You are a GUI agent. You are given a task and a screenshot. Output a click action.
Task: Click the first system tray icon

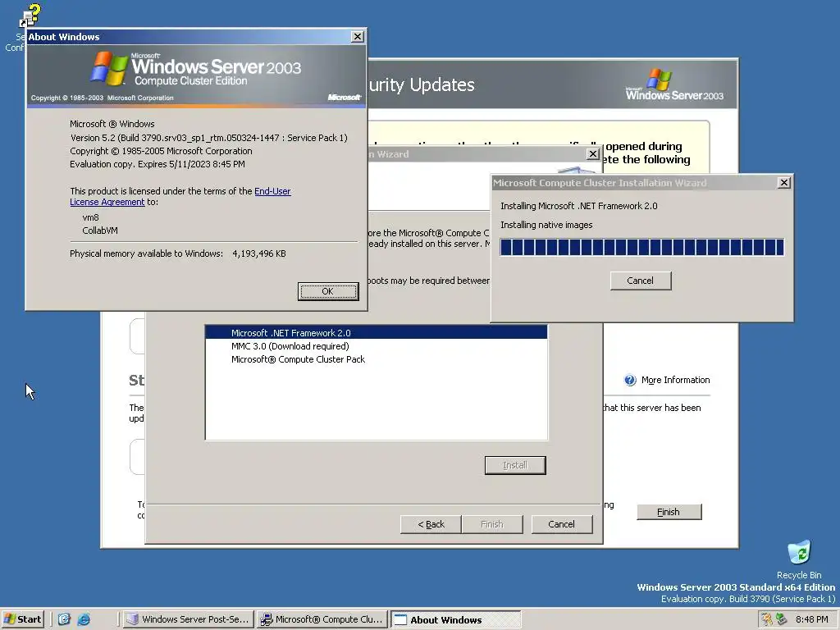coord(767,619)
